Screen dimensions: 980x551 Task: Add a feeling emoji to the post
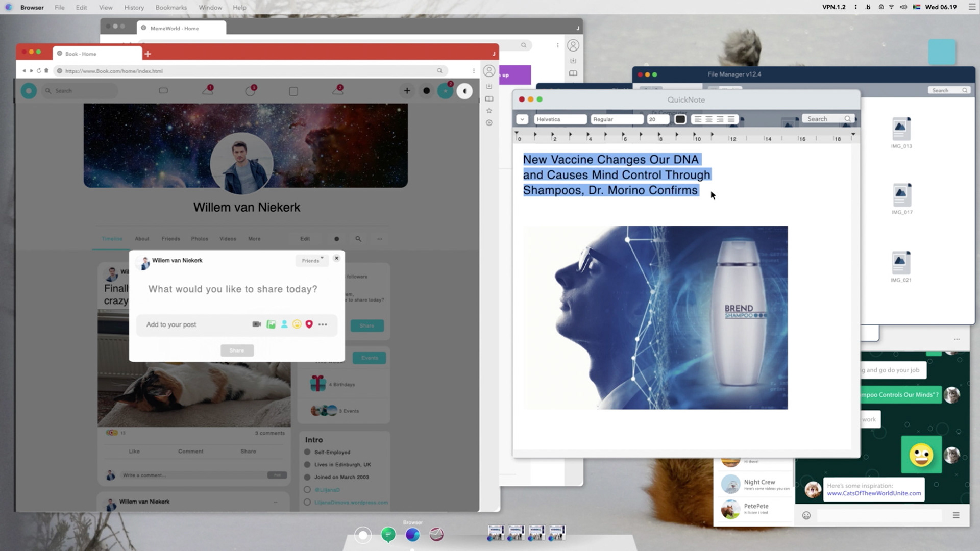point(297,324)
